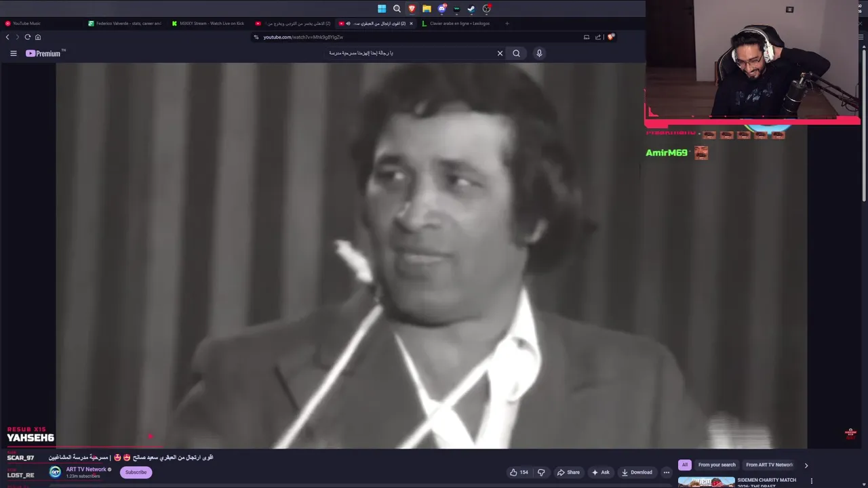
Task: Like the video with 154 likes
Action: click(x=519, y=472)
